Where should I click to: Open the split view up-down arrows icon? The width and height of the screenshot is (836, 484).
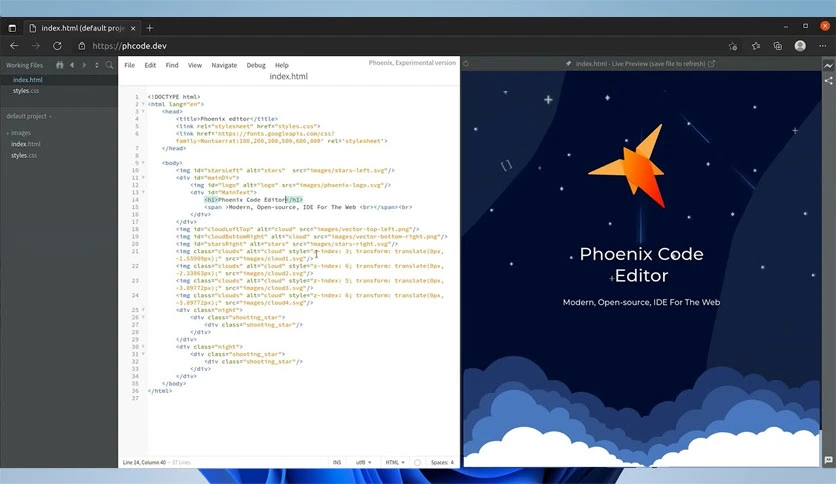(97, 65)
